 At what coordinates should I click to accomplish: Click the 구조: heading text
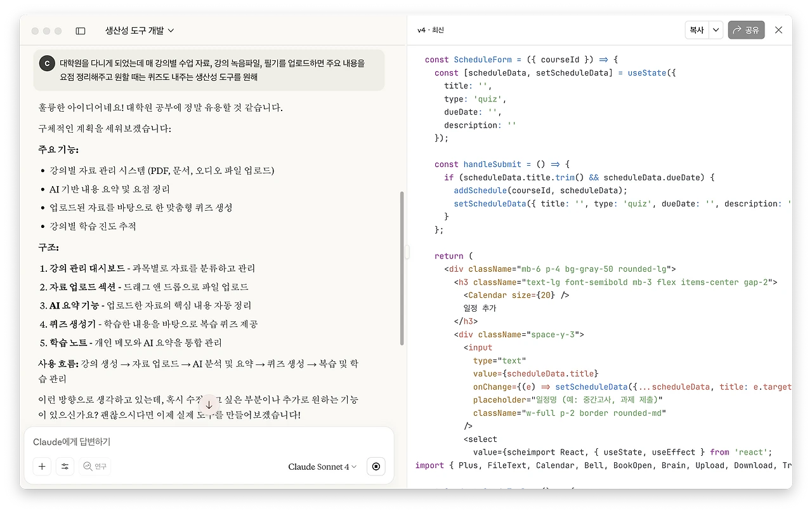click(x=49, y=248)
